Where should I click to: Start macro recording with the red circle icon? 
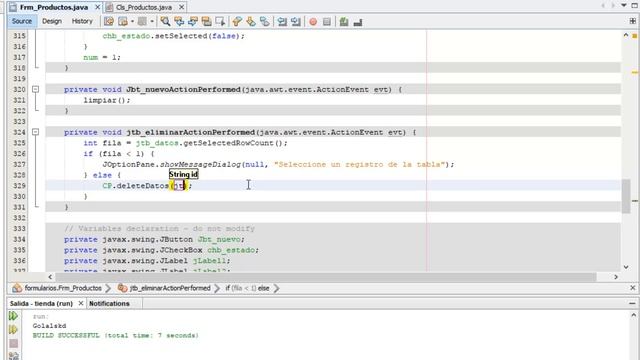[x=313, y=22]
